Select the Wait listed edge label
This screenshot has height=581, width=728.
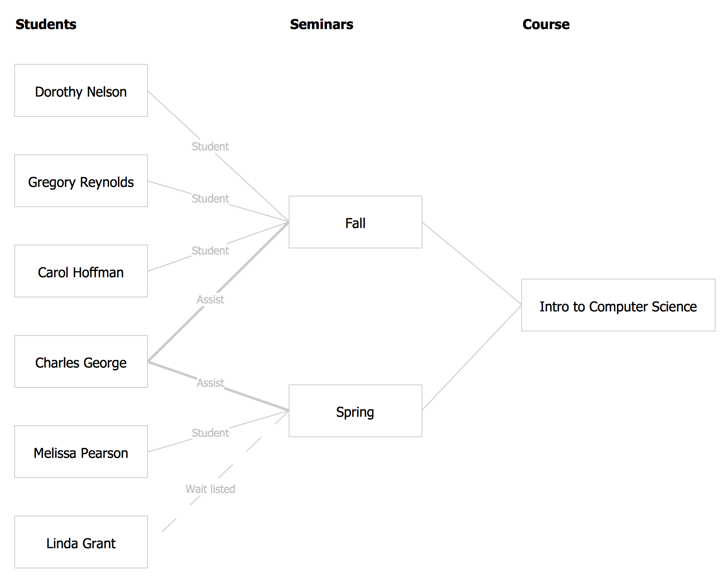point(210,489)
